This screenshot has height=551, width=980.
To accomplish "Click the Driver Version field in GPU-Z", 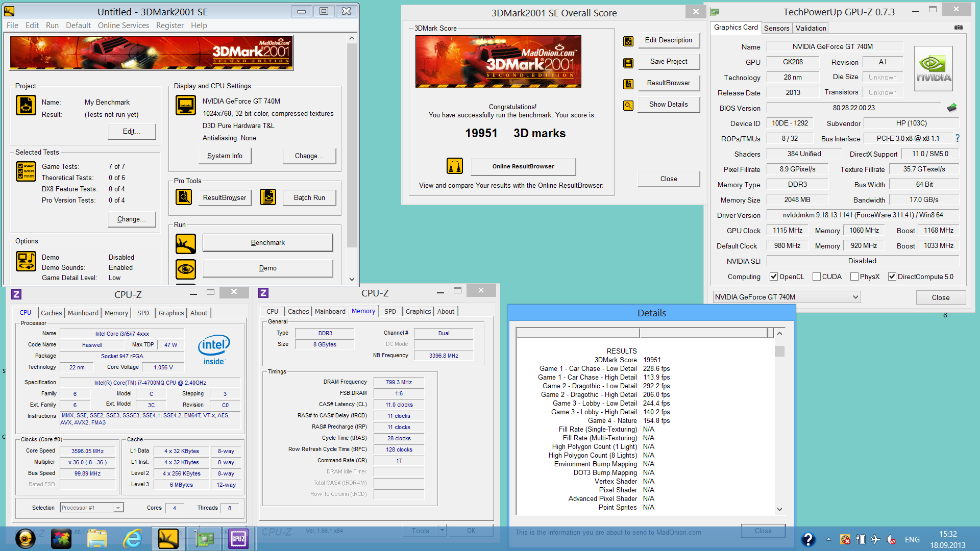I will pos(863,215).
